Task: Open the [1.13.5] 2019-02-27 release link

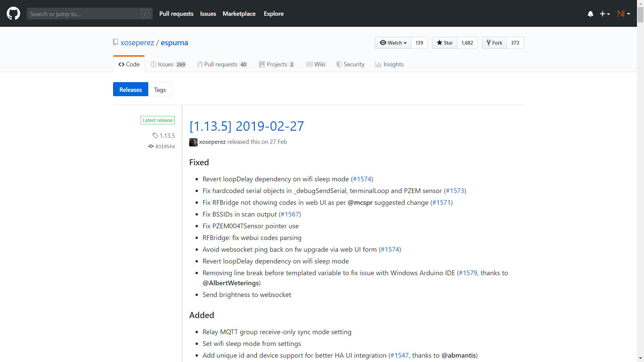Action: coord(247,126)
